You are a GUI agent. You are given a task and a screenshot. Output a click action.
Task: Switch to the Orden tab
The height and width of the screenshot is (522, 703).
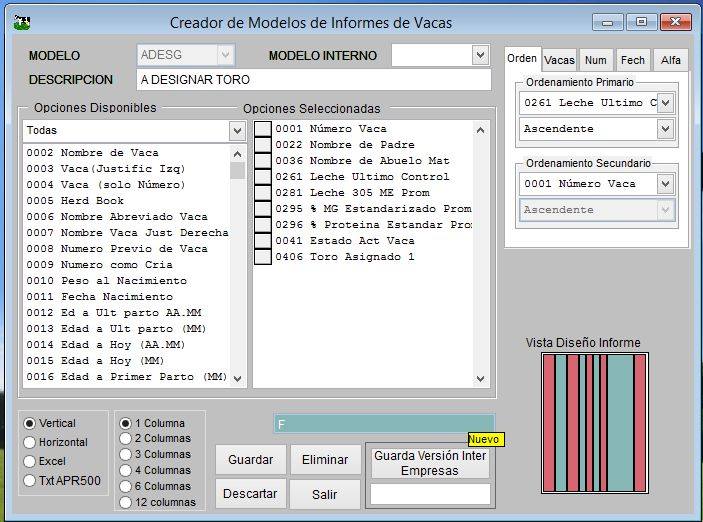(522, 59)
